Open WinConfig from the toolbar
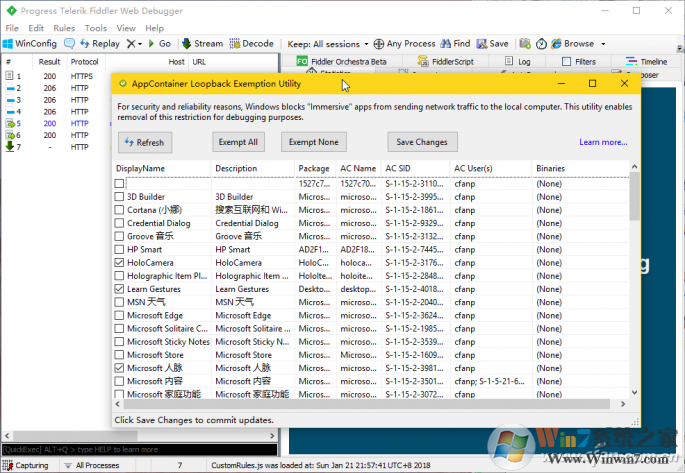 pyautogui.click(x=30, y=44)
